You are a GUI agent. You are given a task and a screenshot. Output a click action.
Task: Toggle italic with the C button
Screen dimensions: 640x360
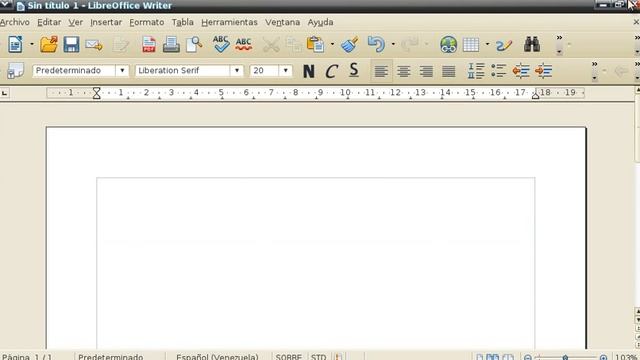tap(331, 71)
